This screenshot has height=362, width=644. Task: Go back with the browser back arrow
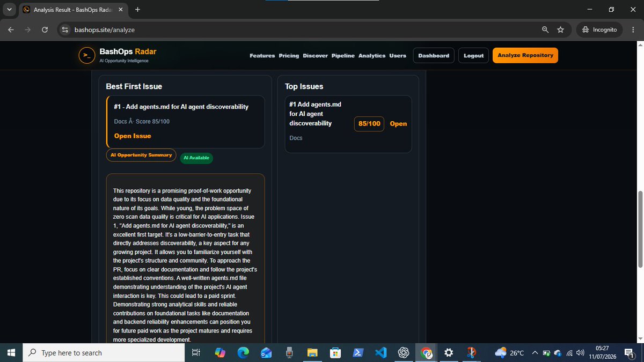[x=11, y=30]
